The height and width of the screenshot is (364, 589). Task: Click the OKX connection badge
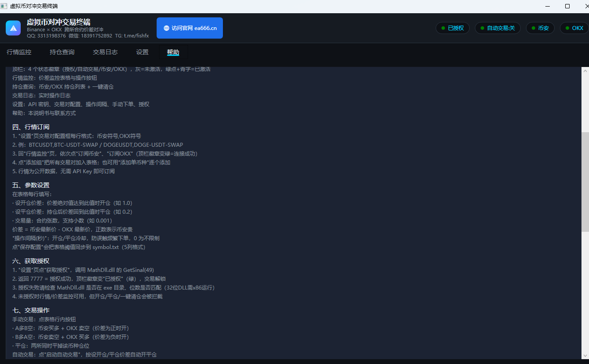tap(574, 28)
